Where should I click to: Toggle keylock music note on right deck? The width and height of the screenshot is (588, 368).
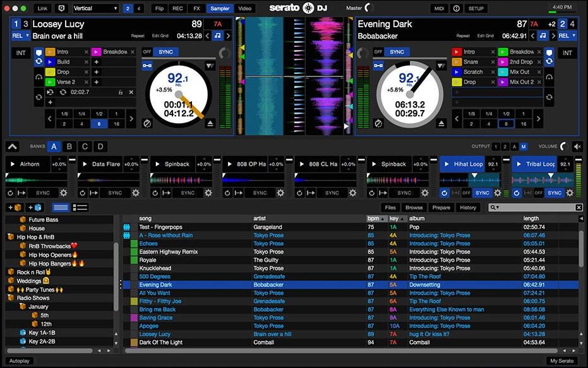(x=543, y=36)
